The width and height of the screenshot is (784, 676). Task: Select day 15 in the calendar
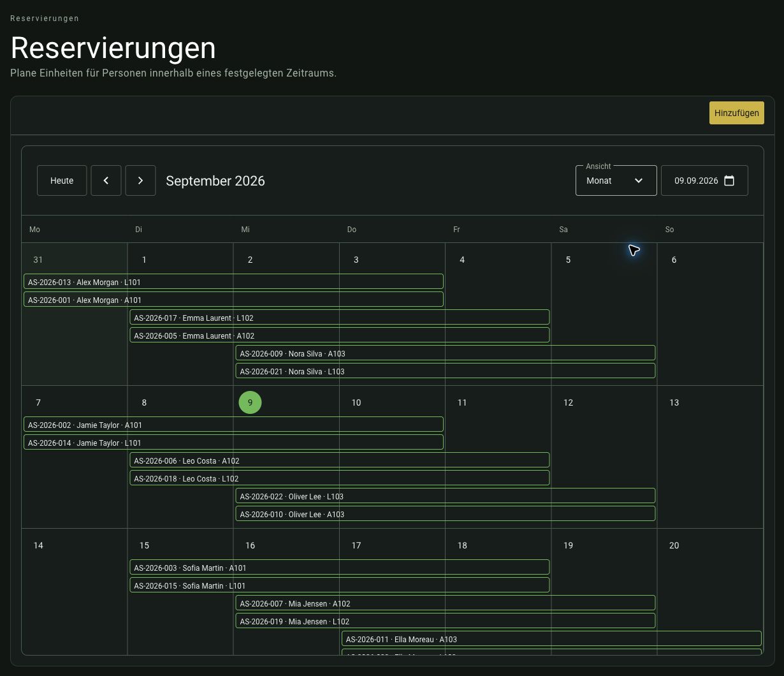pos(144,545)
